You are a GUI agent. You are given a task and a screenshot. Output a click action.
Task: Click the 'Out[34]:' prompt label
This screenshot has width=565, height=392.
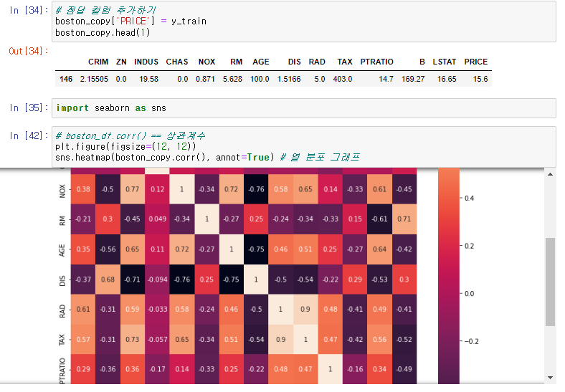pos(29,51)
